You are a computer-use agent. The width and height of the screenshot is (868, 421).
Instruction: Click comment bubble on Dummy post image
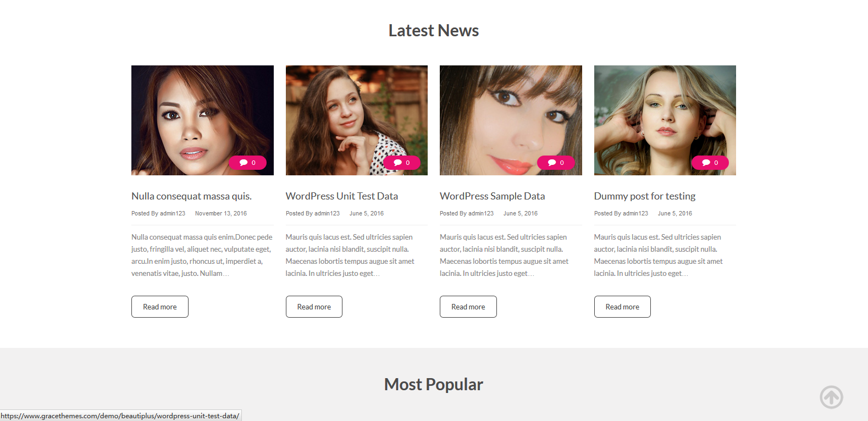point(710,163)
